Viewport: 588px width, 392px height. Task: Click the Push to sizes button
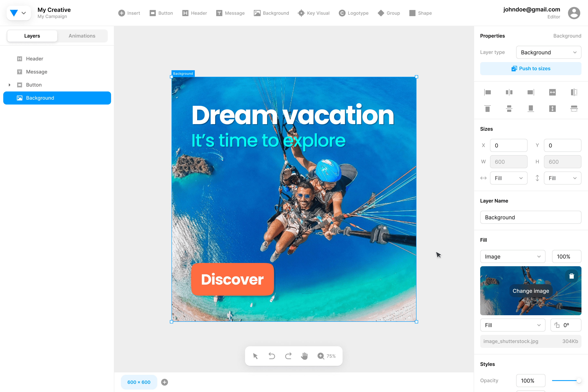[530, 69]
